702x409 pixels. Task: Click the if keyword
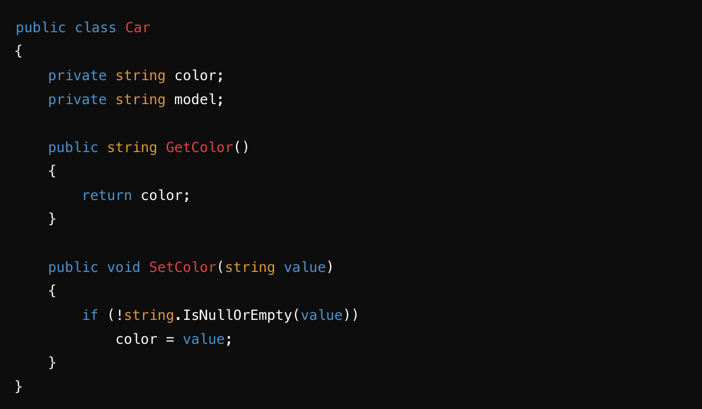pyautogui.click(x=90, y=315)
